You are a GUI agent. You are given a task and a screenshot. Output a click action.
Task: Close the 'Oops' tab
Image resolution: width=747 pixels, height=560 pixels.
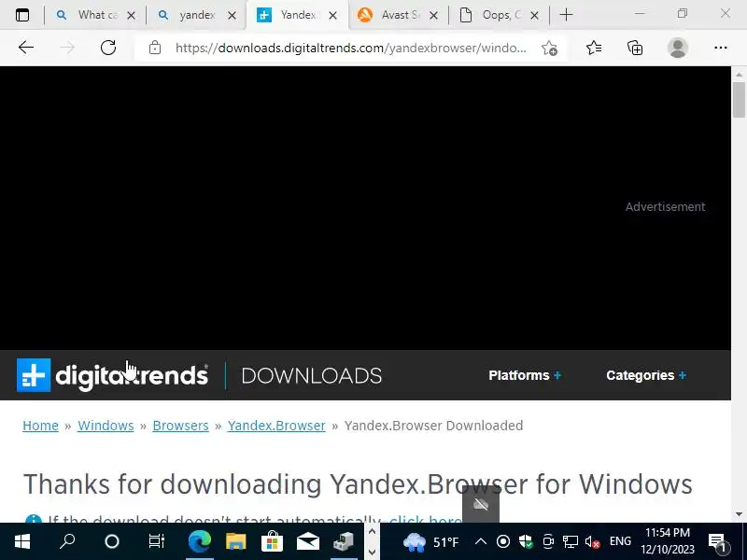(534, 16)
